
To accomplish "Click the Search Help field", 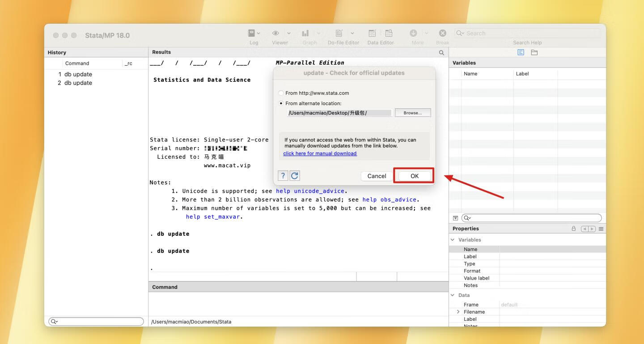I will click(x=527, y=33).
